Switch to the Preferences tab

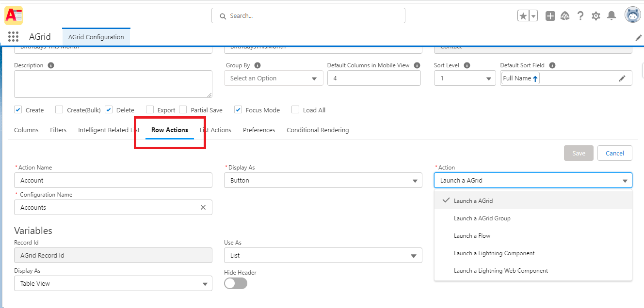(259, 130)
